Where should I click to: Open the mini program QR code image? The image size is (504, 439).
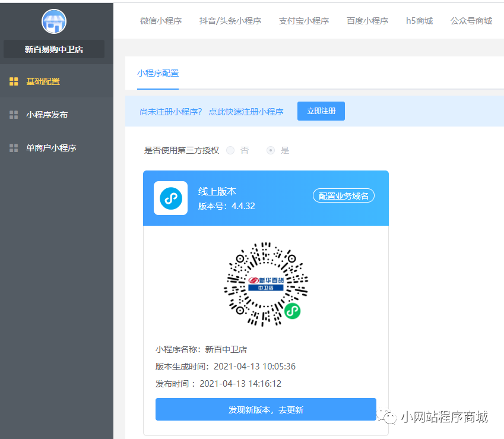coord(266,285)
